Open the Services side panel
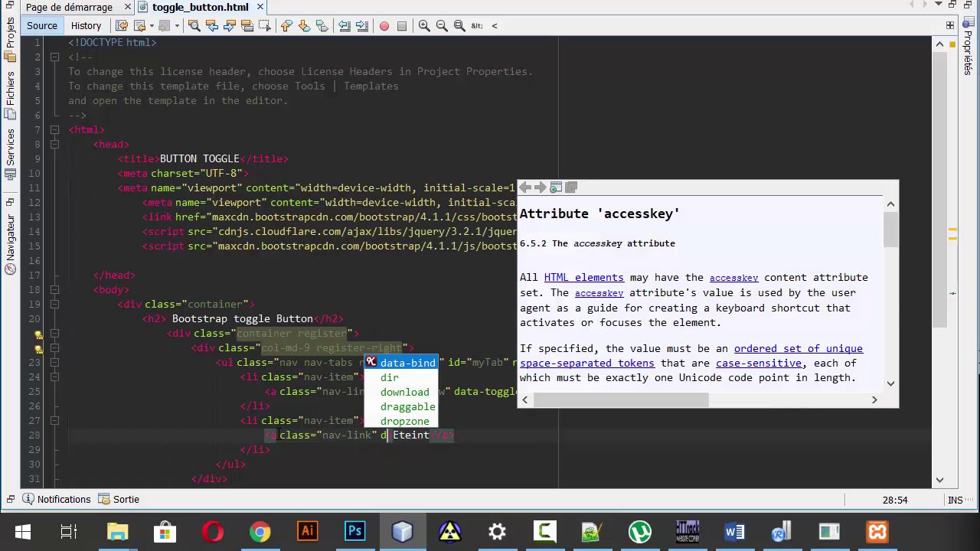Viewport: 980px width, 551px height. click(x=10, y=154)
